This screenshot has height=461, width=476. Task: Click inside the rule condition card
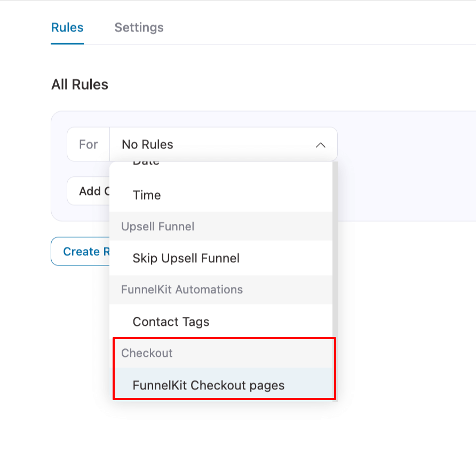click(400, 166)
